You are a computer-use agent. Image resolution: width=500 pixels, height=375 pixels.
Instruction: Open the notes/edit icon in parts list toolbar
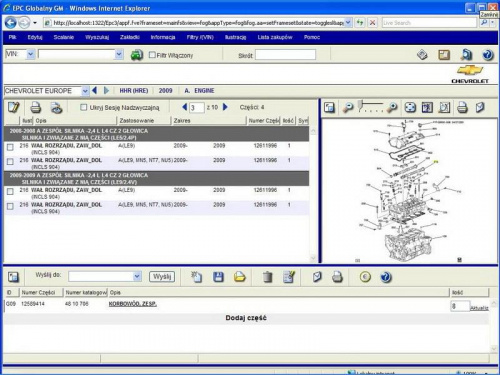[14, 107]
